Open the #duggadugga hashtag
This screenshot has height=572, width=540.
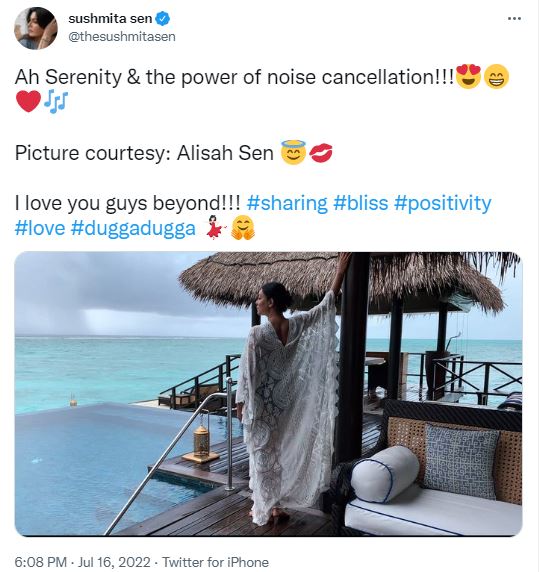133,228
